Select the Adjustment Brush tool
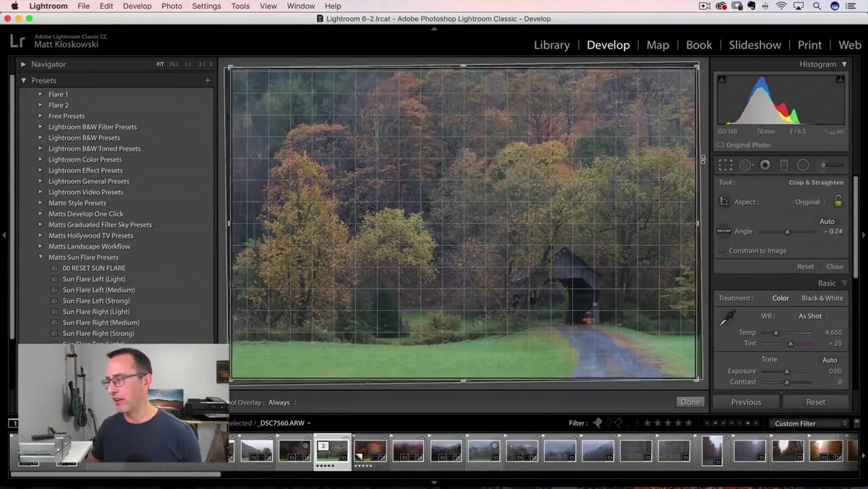Image resolution: width=868 pixels, height=489 pixels. [830, 165]
